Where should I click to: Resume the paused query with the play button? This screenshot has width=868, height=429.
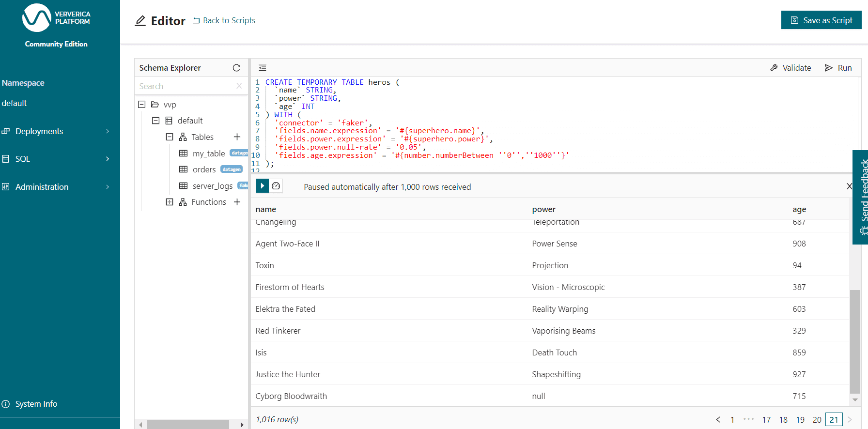pos(262,186)
